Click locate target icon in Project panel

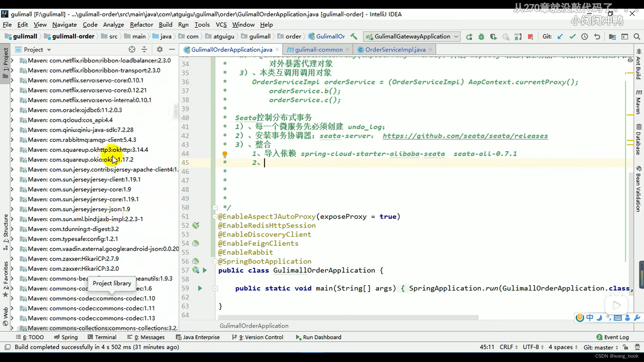(132, 50)
